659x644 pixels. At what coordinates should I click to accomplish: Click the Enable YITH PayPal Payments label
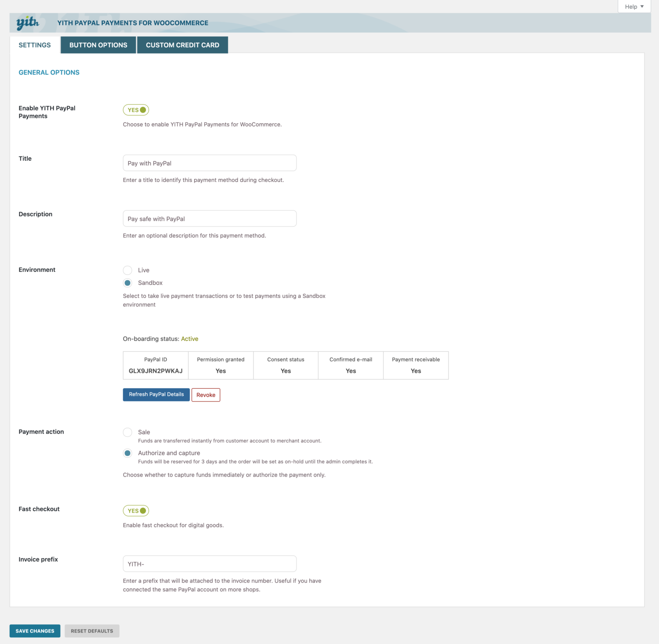47,112
